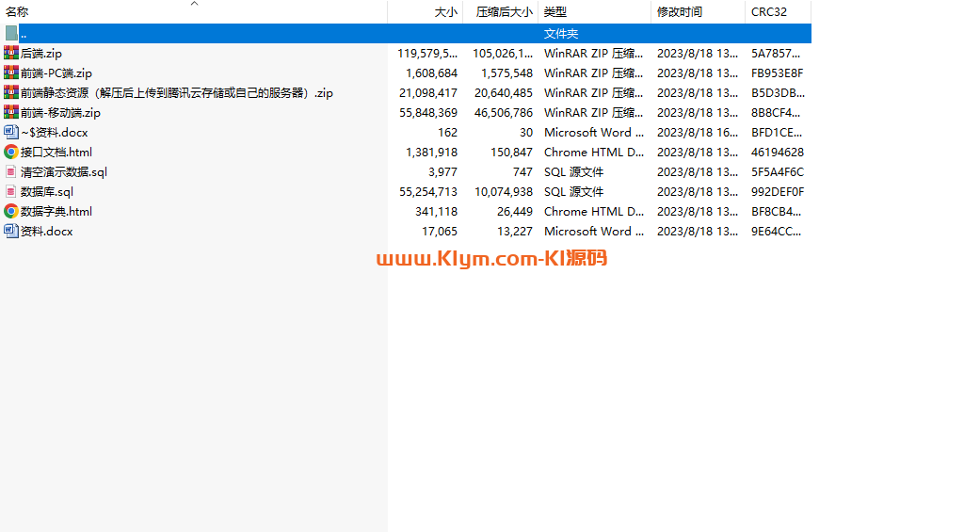Click size value 55,848,369
980x532 pixels.
click(x=428, y=113)
